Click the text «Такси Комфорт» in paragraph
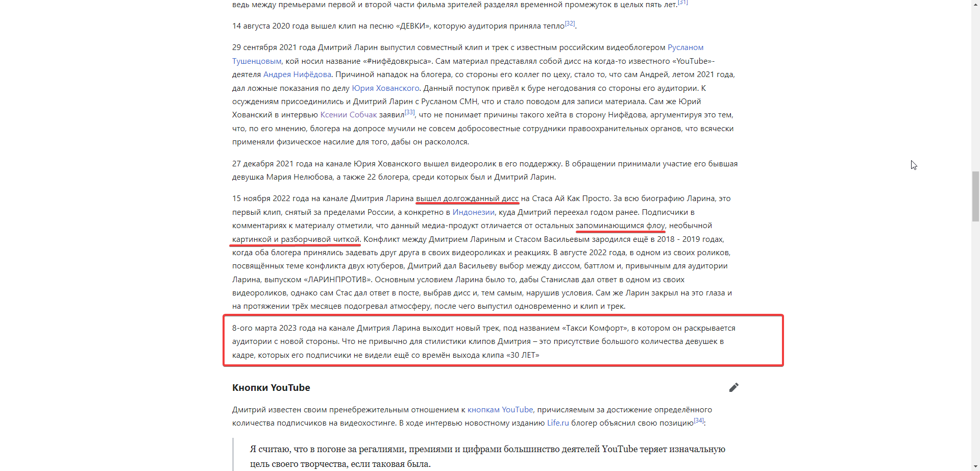 594,328
